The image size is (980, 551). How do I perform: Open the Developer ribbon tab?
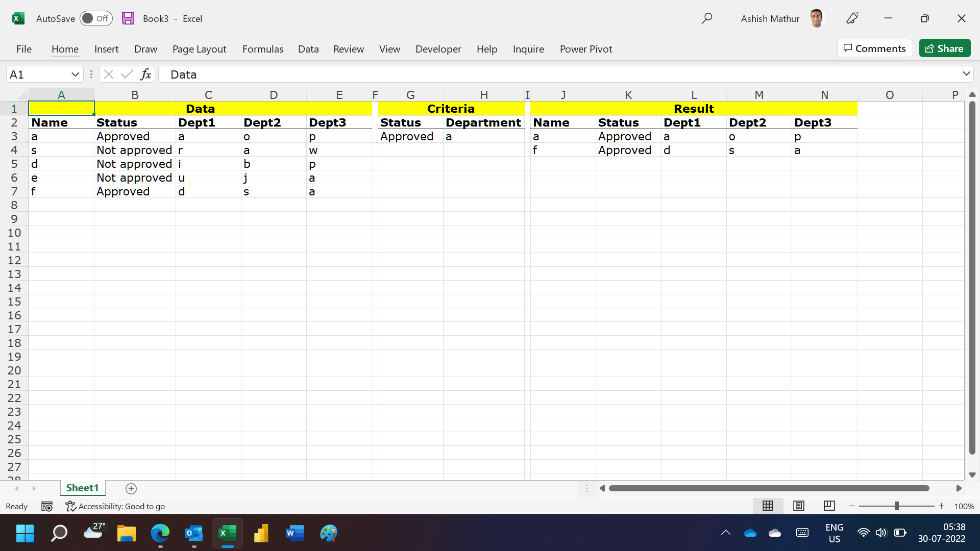(438, 49)
